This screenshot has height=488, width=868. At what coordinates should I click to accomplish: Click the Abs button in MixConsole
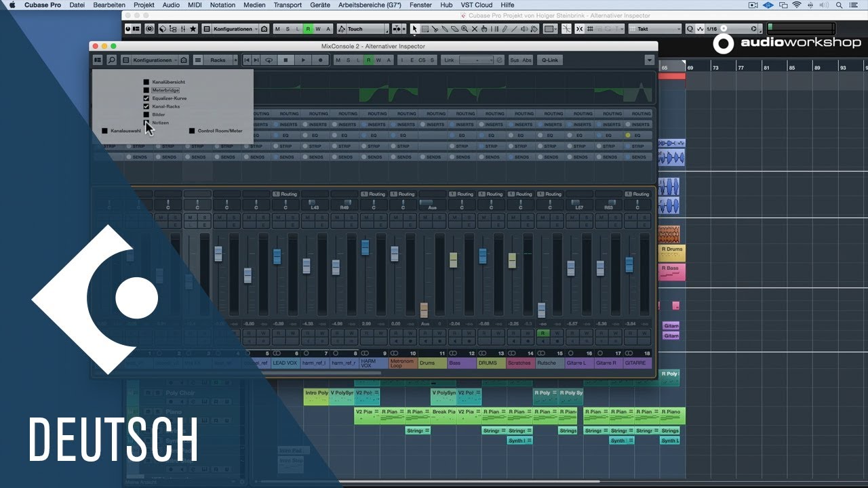(x=527, y=60)
